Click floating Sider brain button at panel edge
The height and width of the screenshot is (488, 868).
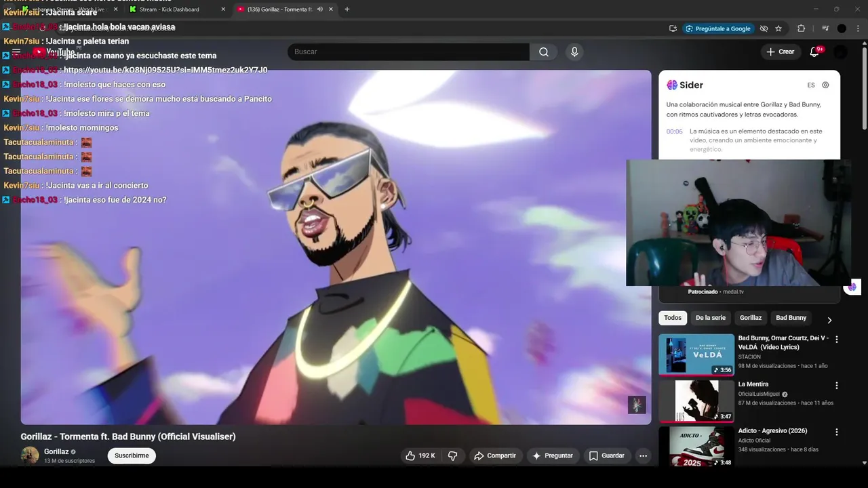[x=852, y=287]
